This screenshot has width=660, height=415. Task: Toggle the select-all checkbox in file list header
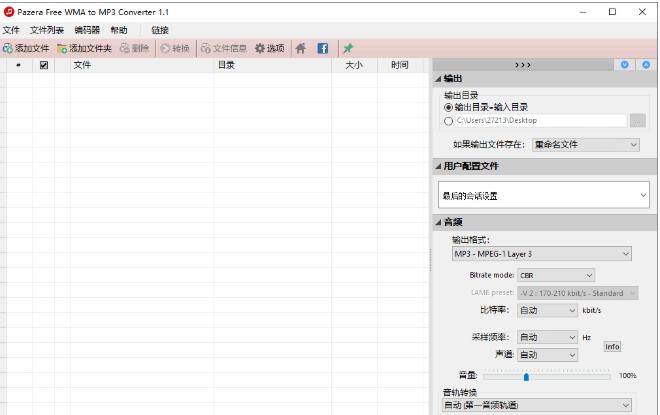pos(43,66)
